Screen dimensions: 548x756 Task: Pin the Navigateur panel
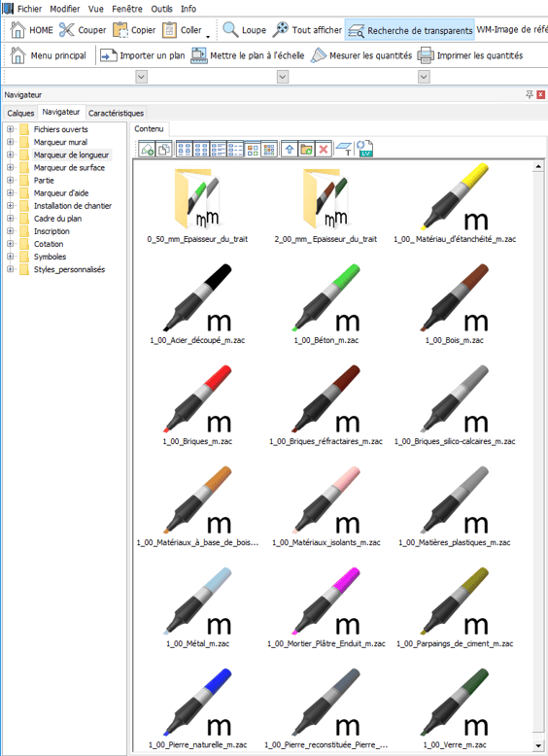click(530, 94)
